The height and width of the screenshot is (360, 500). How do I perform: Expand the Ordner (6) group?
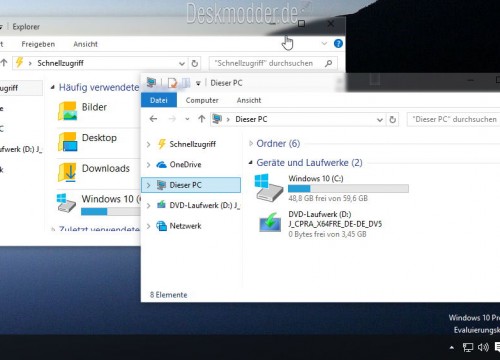click(x=251, y=144)
